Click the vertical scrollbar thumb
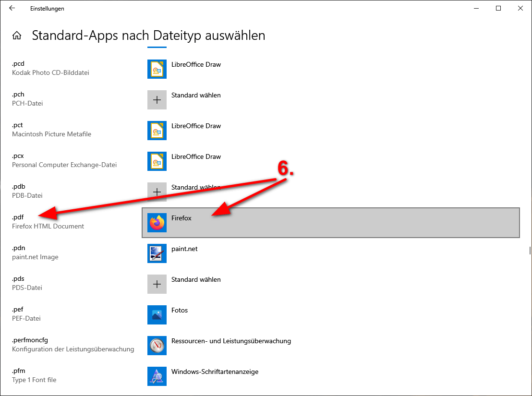 click(530, 251)
